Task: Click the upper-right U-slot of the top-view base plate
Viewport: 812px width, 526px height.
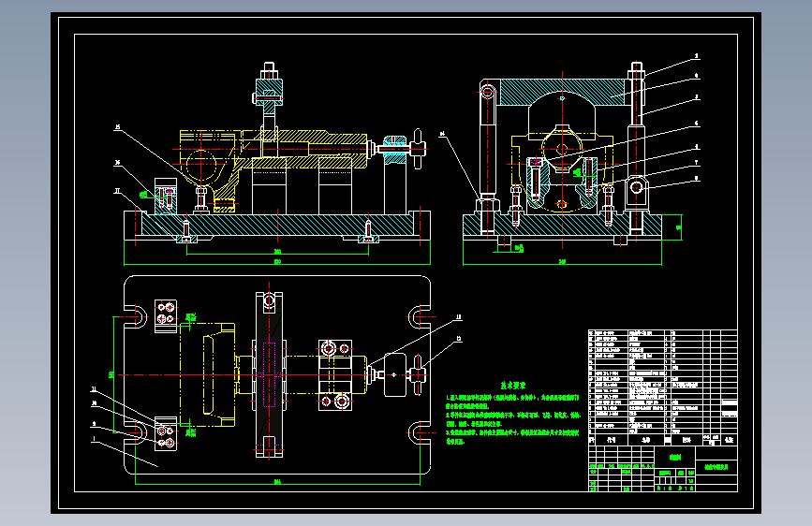Action: (420, 317)
